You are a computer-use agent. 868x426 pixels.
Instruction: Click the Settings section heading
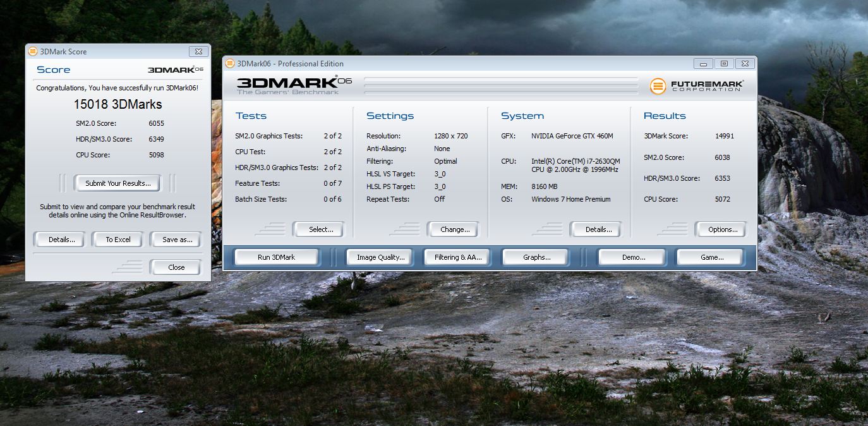pos(390,116)
